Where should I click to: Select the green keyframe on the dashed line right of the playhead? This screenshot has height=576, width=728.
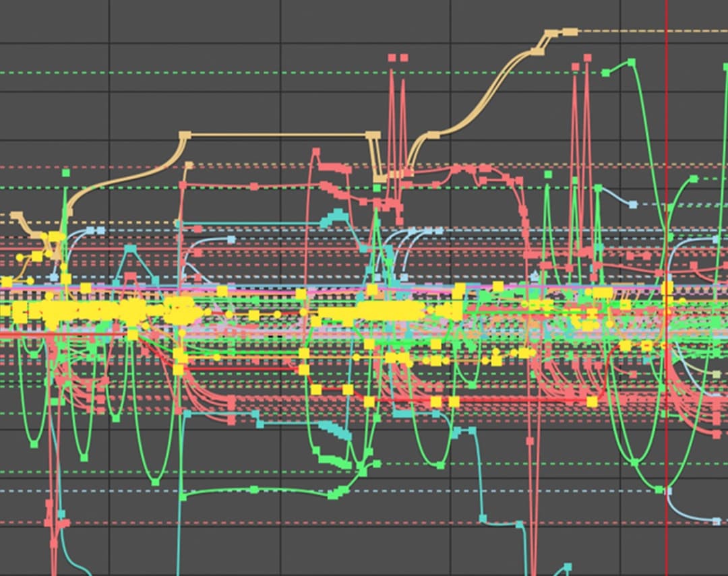(x=694, y=179)
